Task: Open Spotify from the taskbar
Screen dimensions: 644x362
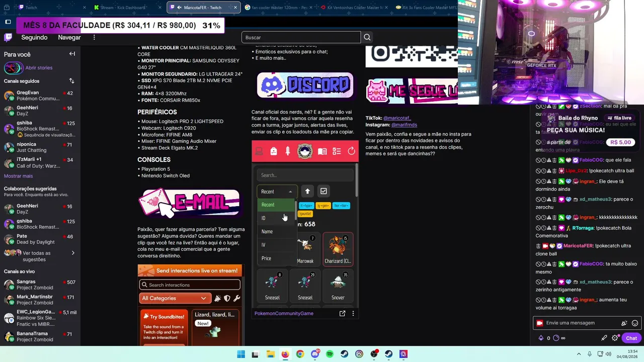Action: click(330, 354)
